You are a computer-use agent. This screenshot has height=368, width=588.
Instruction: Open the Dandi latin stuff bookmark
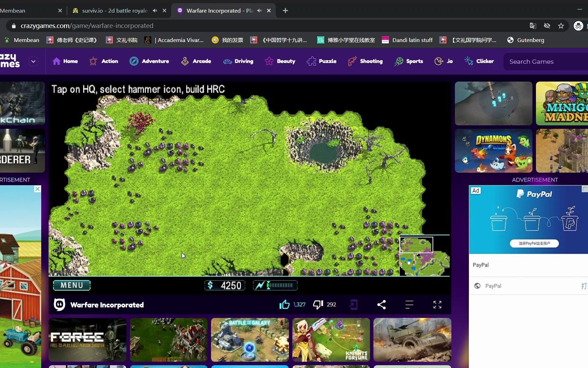coord(407,40)
